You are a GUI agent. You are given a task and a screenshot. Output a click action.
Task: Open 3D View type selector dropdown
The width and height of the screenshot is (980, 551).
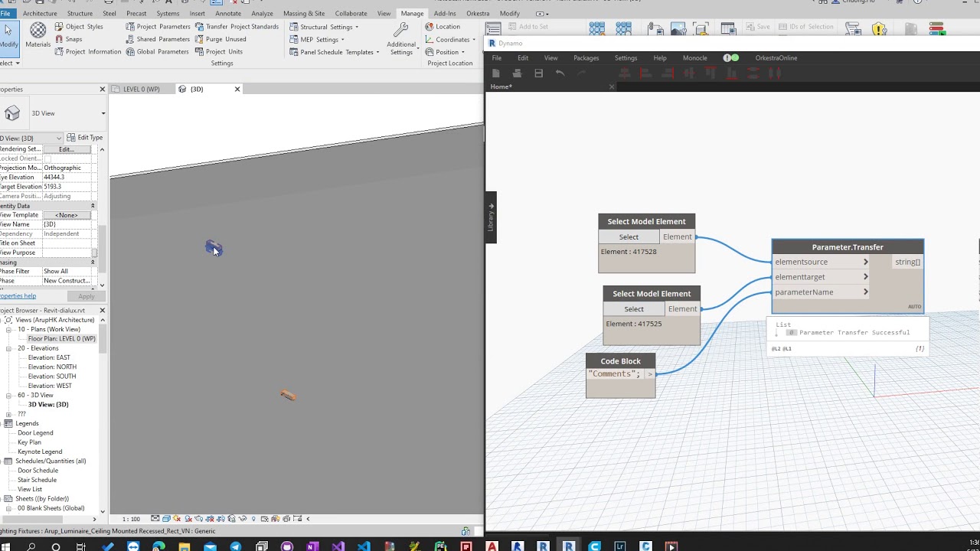pos(103,113)
